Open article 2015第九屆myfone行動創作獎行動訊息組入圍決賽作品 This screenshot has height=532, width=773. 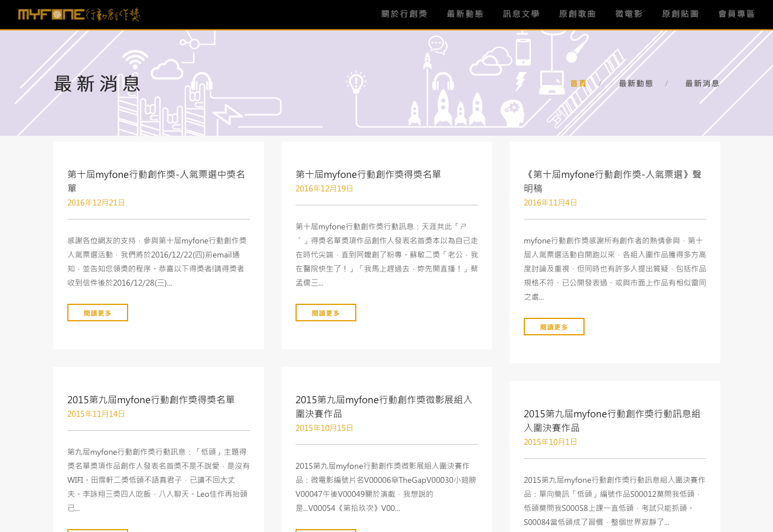pyautogui.click(x=612, y=421)
